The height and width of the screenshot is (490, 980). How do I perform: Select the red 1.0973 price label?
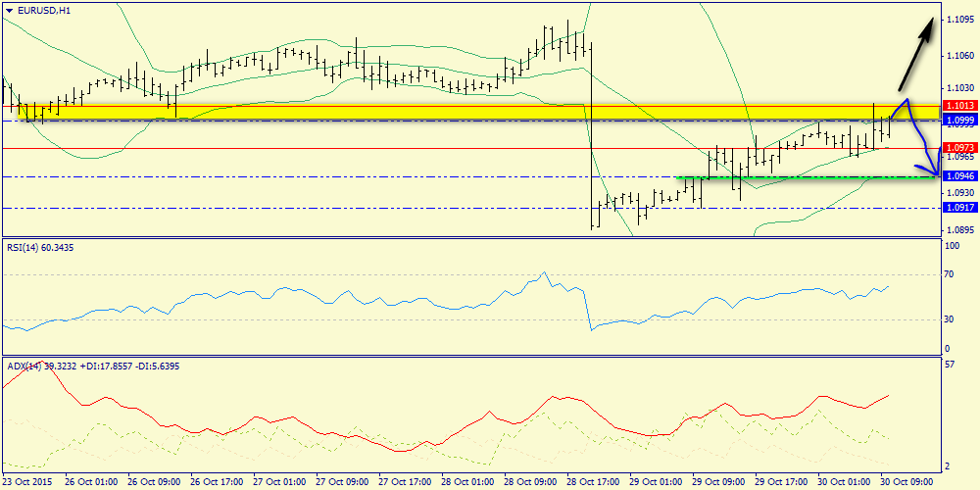click(958, 148)
